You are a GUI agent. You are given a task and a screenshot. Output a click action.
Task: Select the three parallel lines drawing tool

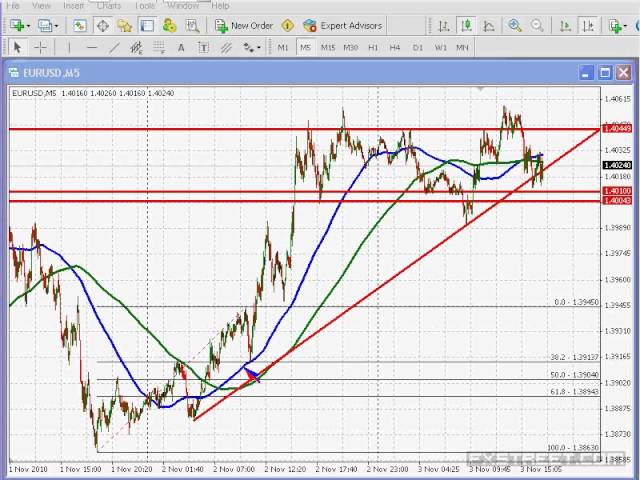(226, 48)
